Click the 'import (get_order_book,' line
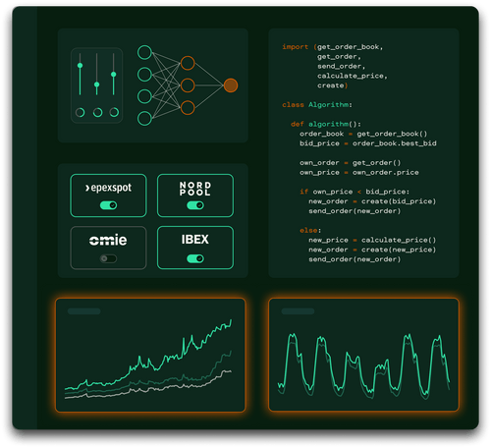491x448 pixels. pos(333,47)
